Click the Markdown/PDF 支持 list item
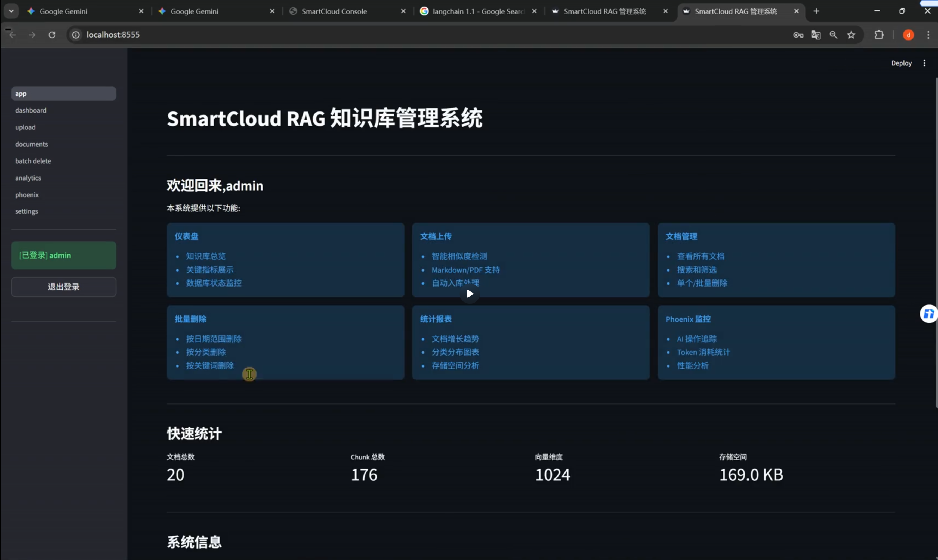This screenshot has width=938, height=560. coord(466,270)
